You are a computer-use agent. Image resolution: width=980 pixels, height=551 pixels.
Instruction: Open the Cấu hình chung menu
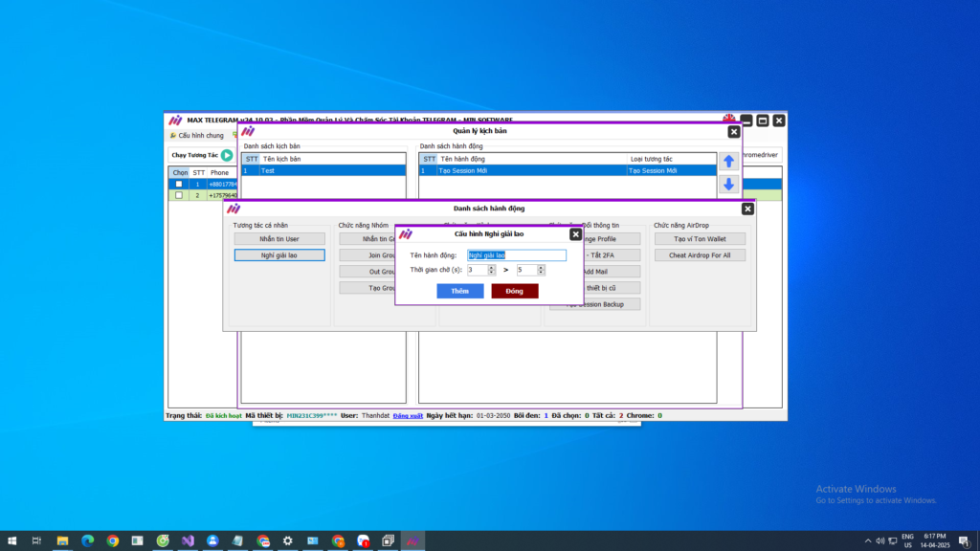196,136
